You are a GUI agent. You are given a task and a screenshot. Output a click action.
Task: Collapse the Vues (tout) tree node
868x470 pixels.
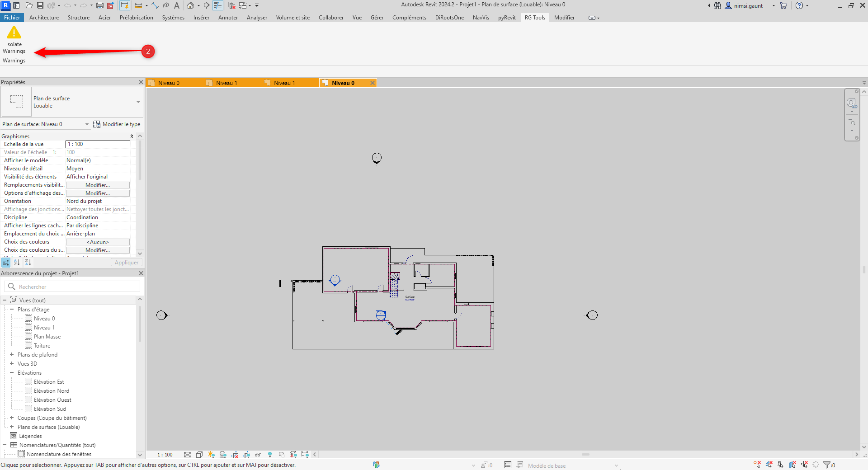[x=5, y=301]
